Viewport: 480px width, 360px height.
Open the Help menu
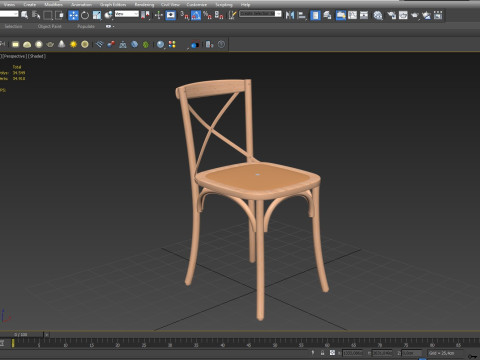(x=245, y=5)
